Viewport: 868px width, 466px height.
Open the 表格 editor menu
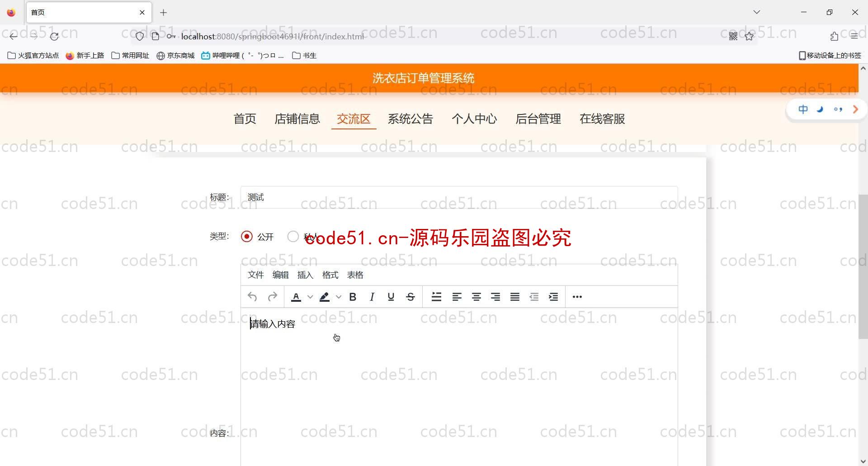coord(355,275)
